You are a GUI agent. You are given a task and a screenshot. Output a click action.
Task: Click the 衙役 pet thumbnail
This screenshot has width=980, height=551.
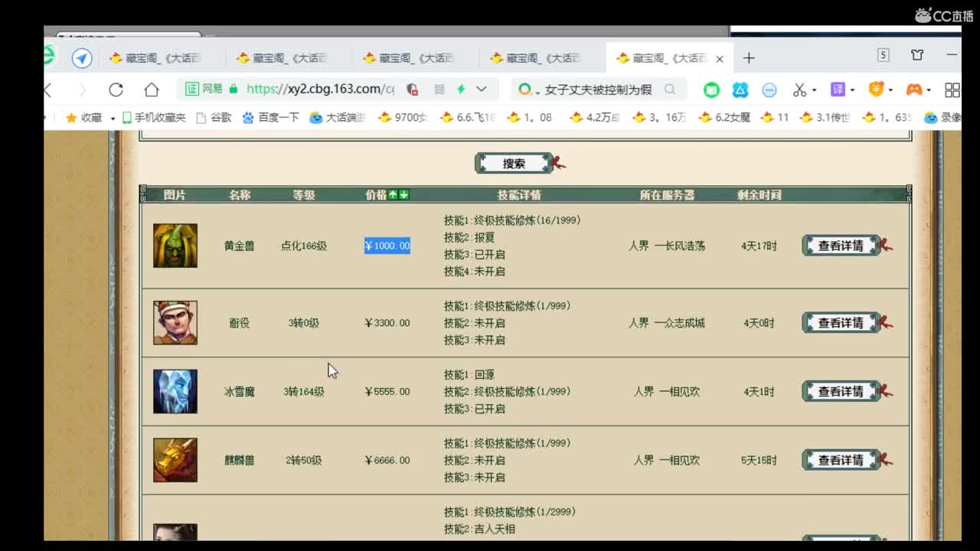click(175, 322)
